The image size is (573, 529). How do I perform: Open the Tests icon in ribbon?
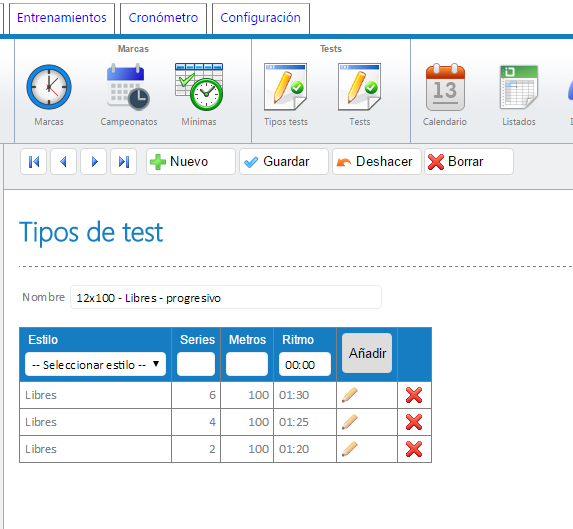(x=360, y=87)
